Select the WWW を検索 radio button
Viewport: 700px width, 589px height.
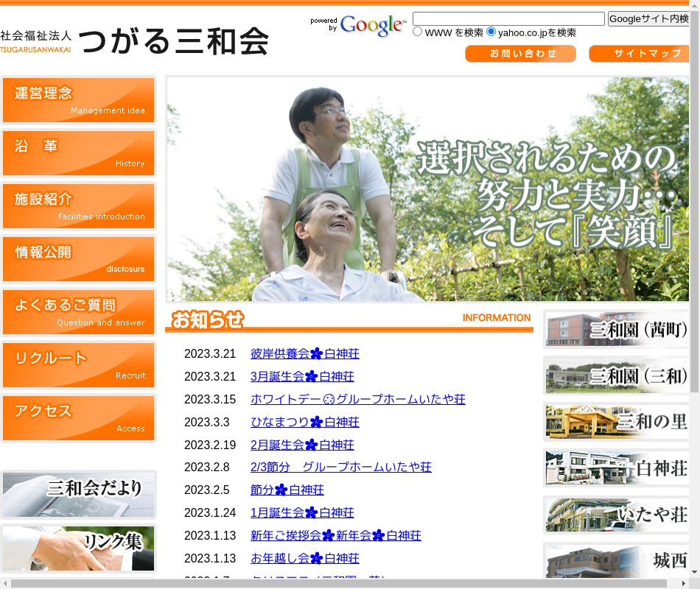(418, 32)
